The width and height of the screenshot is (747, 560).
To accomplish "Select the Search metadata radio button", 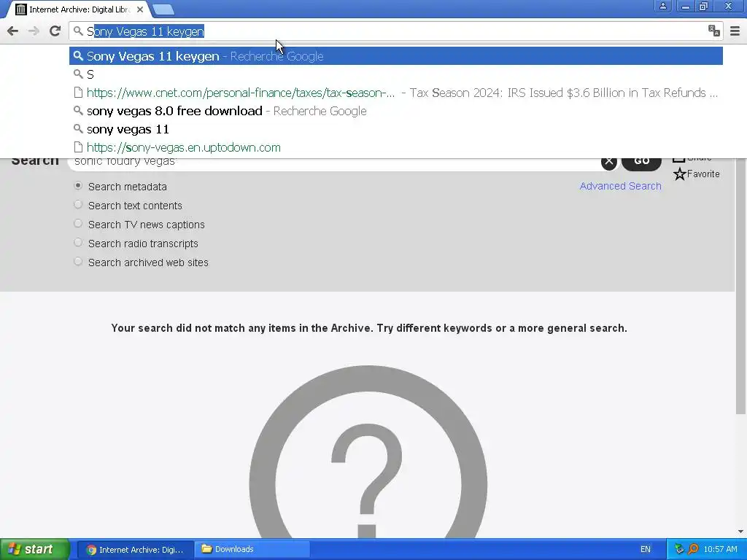I will pyautogui.click(x=78, y=186).
